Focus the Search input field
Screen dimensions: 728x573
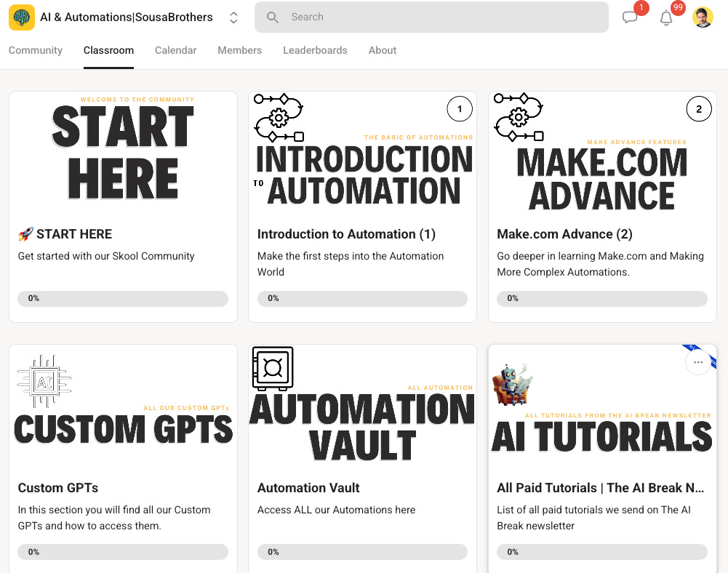431,17
